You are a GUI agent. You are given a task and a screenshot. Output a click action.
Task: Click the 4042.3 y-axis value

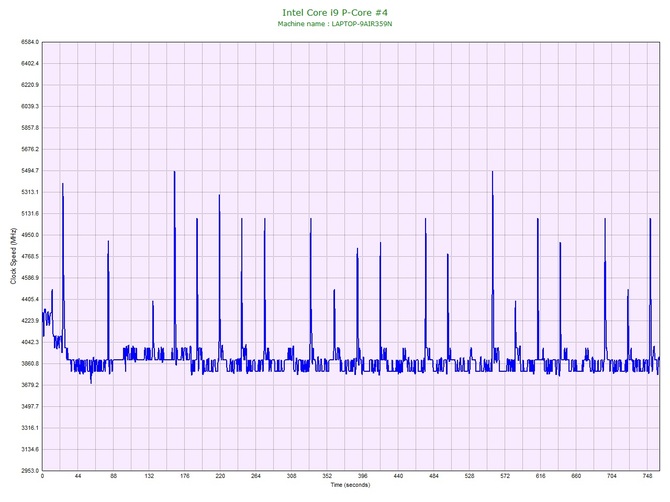pyautogui.click(x=30, y=342)
